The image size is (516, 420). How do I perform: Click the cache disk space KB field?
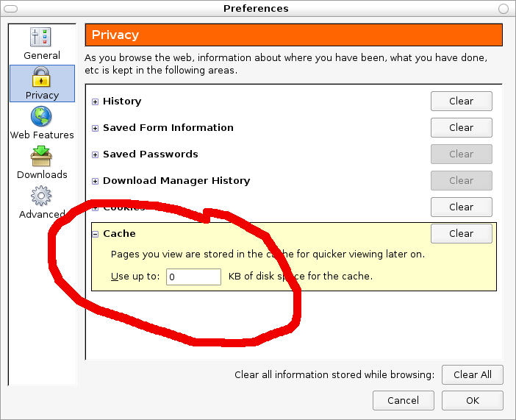(193, 277)
